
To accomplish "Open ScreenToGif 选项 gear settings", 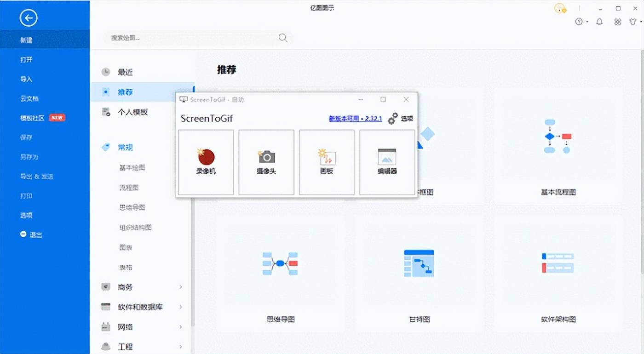I will (x=400, y=119).
